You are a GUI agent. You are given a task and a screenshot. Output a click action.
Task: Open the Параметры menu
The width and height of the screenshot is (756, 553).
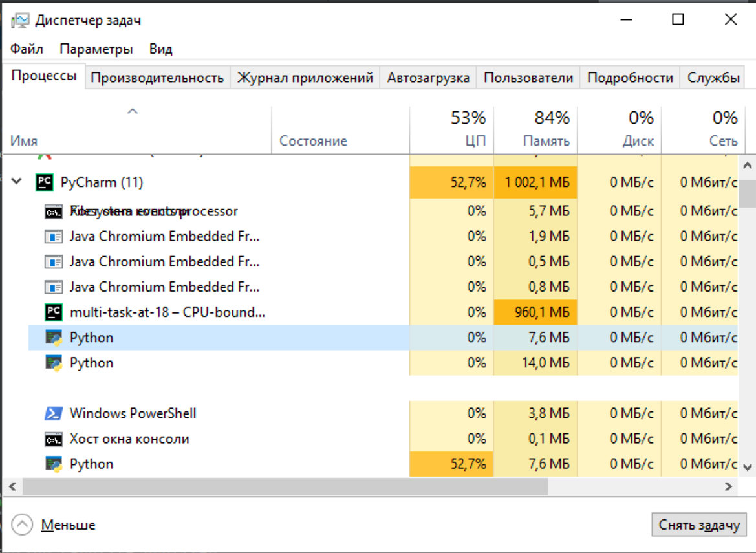[x=96, y=49]
